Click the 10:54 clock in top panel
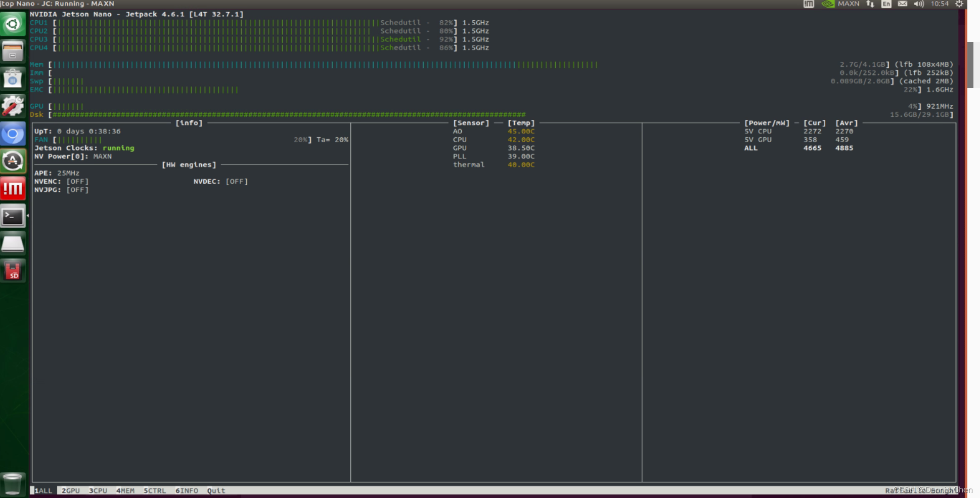 pyautogui.click(x=940, y=4)
